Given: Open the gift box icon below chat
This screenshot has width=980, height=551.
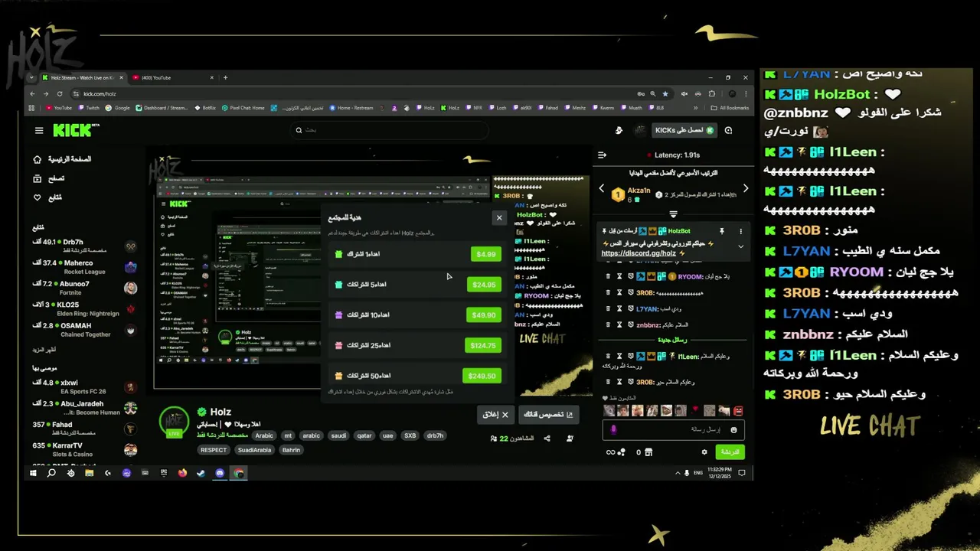Looking at the screenshot, I should (648, 452).
